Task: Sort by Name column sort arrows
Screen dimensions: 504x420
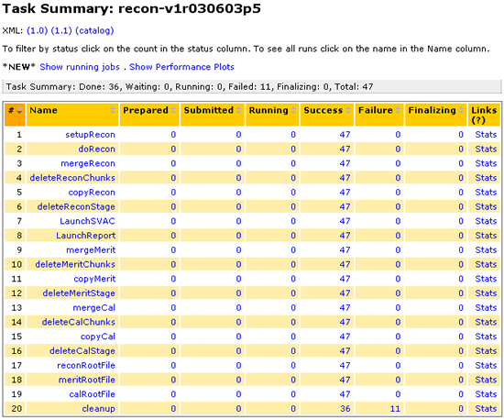Action: pos(113,110)
